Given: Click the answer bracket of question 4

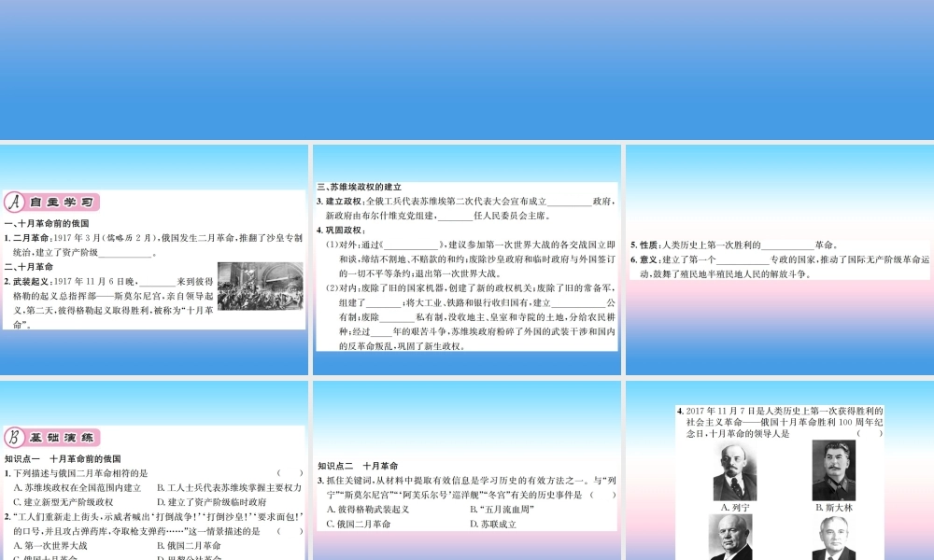Looking at the screenshot, I should click(x=870, y=434).
